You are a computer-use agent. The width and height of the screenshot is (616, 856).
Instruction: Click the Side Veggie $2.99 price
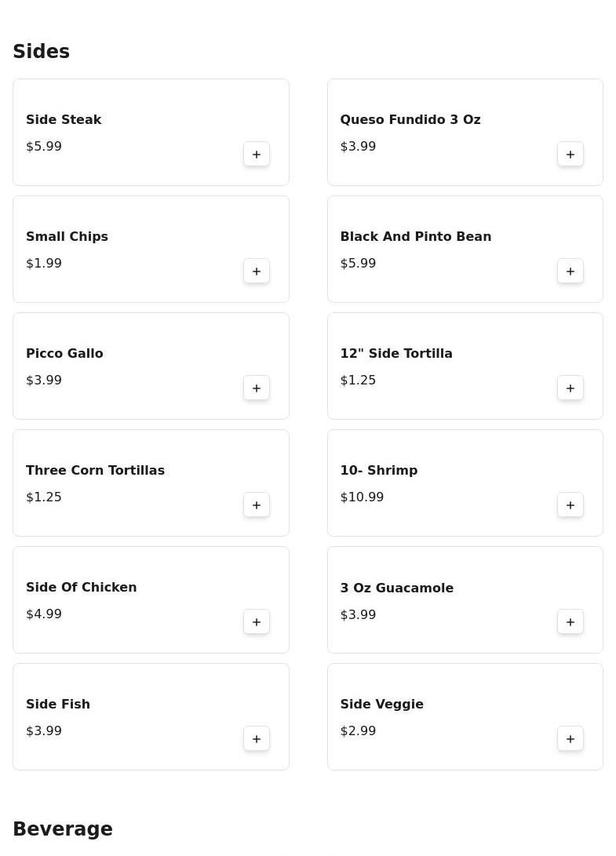[x=358, y=730]
